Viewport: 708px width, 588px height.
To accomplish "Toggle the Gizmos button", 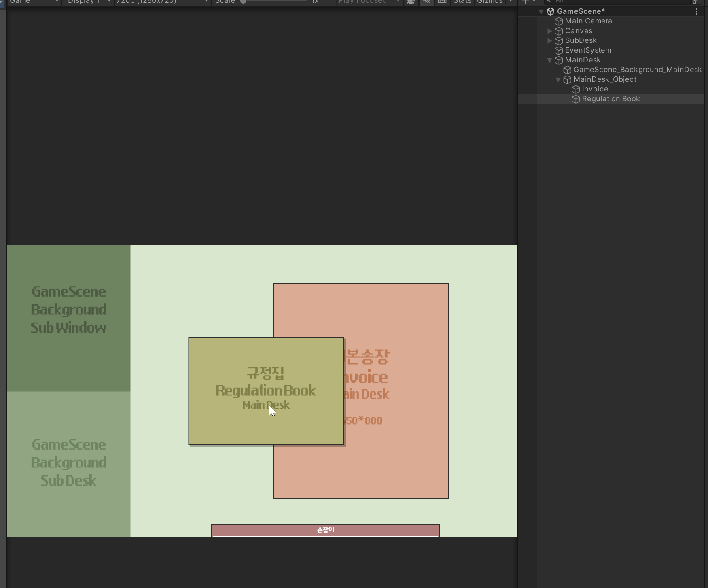I will [490, 2].
